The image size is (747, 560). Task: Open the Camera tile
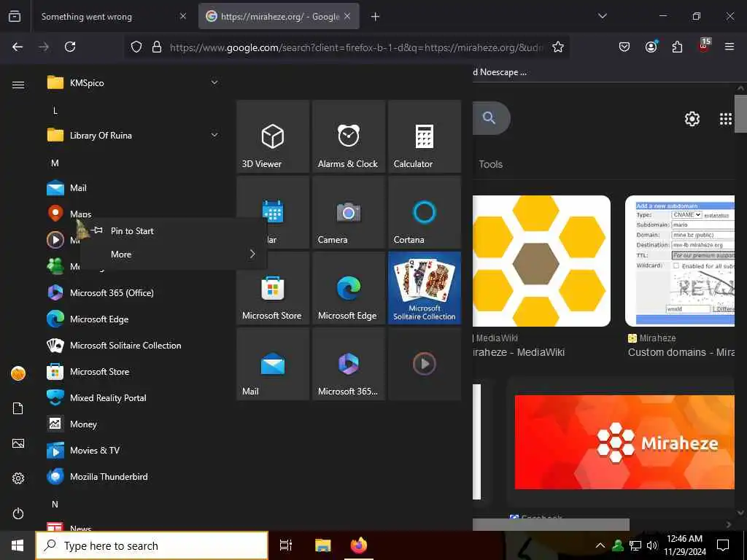(348, 212)
